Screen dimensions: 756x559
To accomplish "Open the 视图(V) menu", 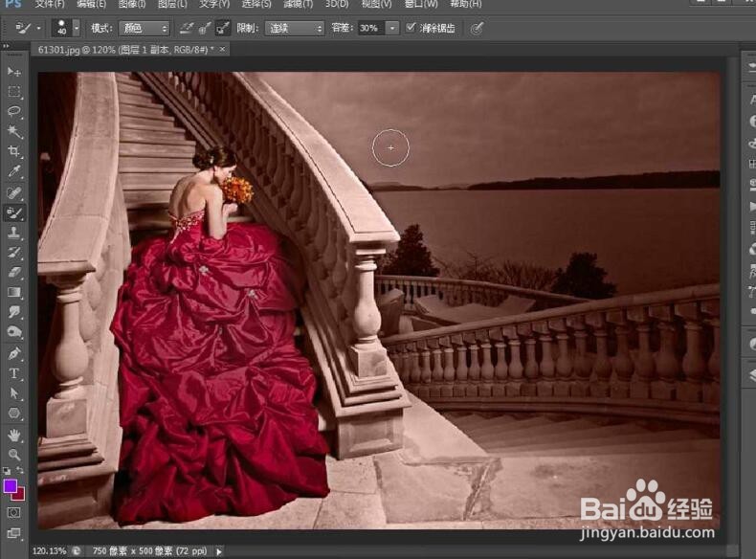I will coord(376,4).
